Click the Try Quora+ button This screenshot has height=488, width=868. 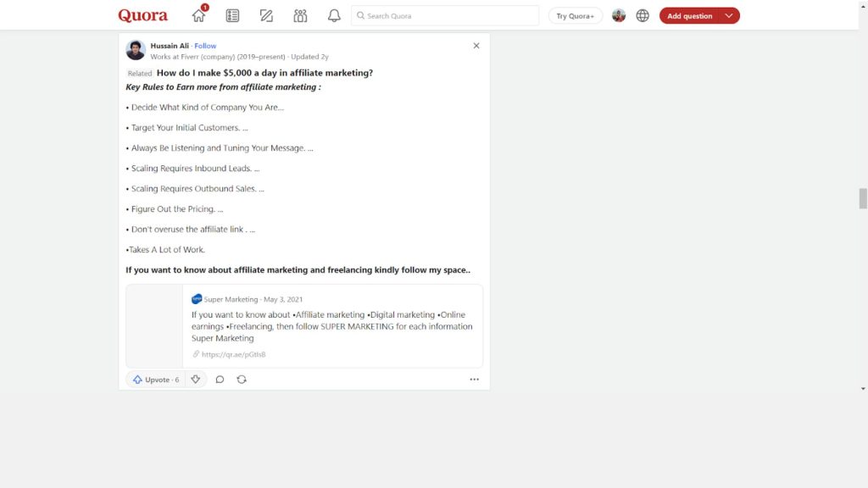point(576,15)
